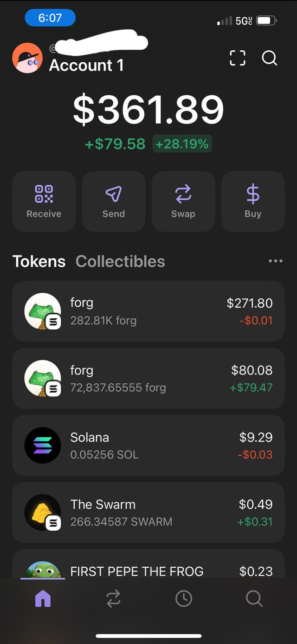Tap the search icon in header

tap(269, 58)
